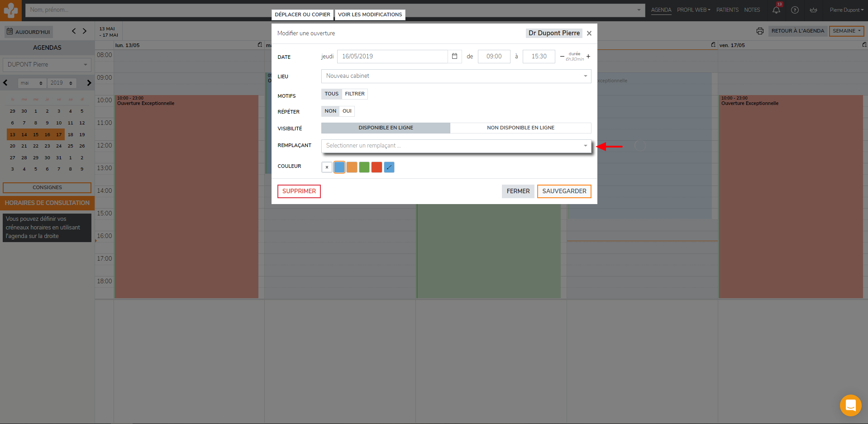
Task: Click the Sauvegarder button
Action: 564,191
